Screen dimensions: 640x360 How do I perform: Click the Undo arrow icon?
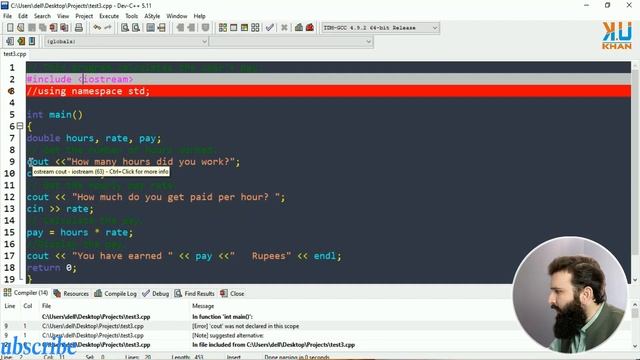tap(97, 28)
